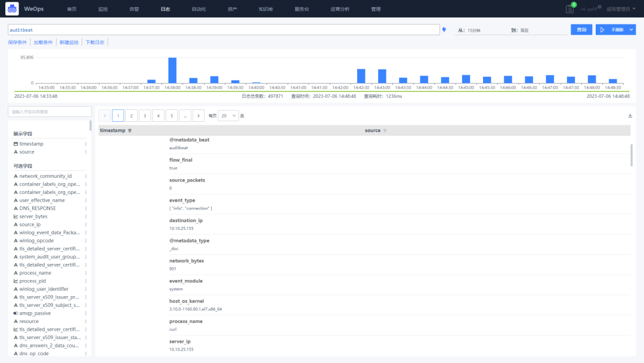Open options menu for winlog_user_identifier field

(86, 289)
